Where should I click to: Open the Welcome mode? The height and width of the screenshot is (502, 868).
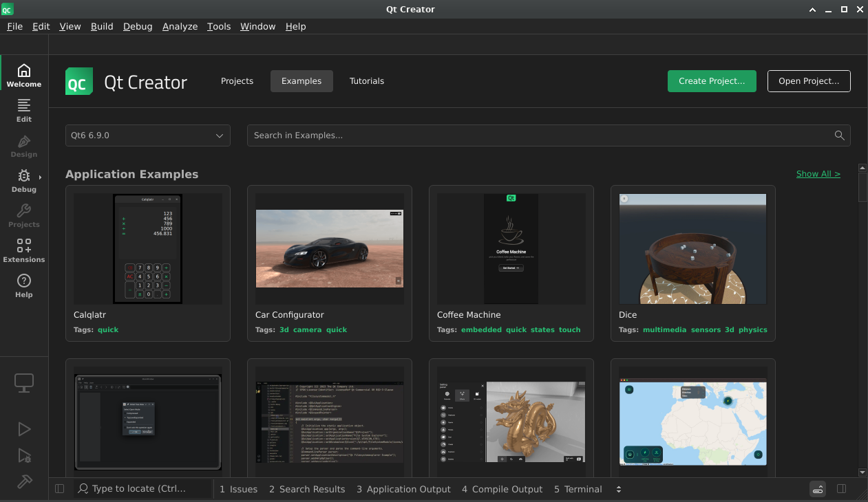(x=24, y=76)
